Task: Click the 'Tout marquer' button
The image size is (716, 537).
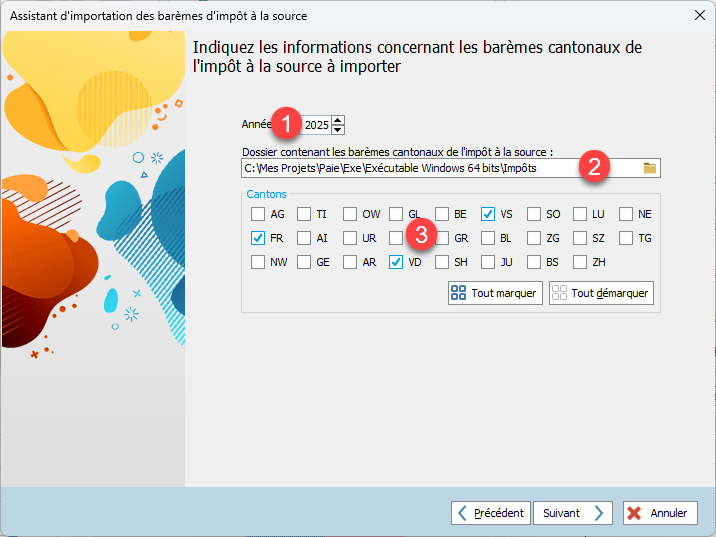Action: 495,293
